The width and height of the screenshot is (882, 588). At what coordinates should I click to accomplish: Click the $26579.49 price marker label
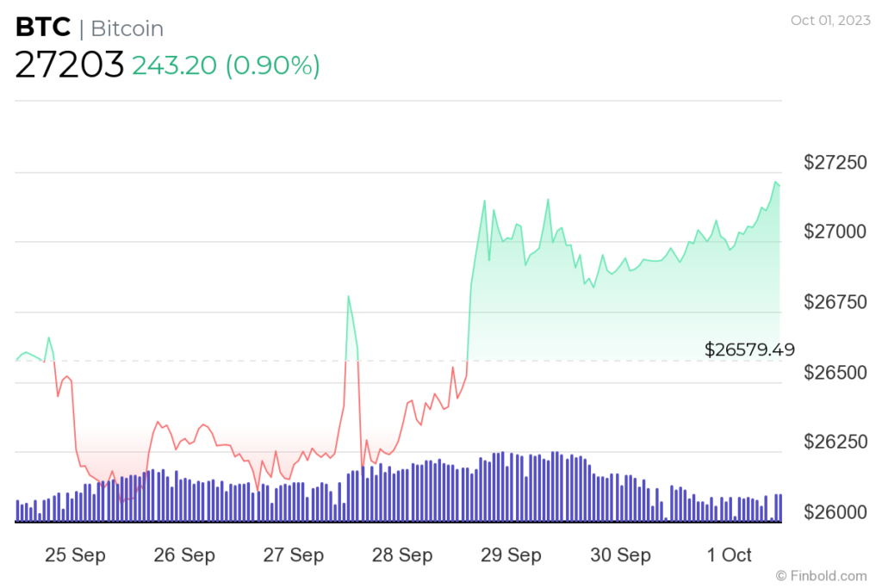tap(748, 350)
